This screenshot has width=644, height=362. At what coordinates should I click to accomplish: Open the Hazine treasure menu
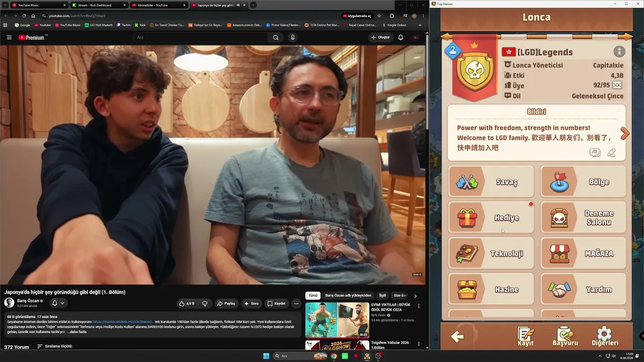tap(491, 289)
